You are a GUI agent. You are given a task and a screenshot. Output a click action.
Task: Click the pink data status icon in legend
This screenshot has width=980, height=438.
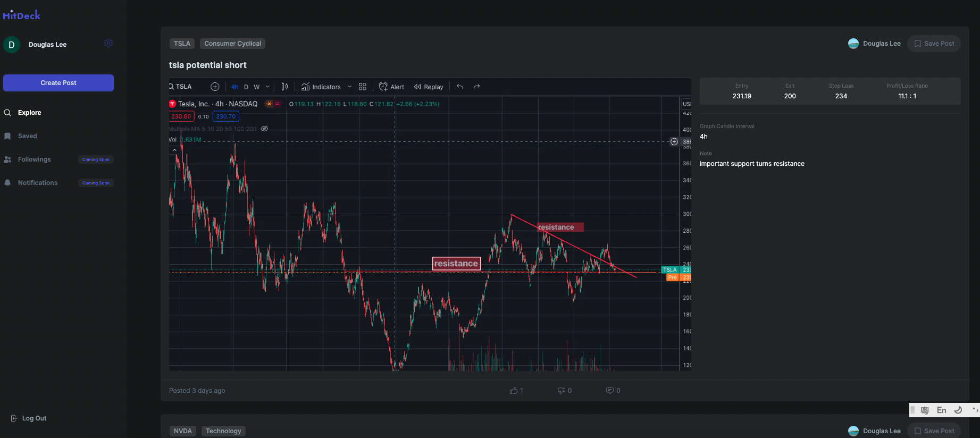(277, 104)
